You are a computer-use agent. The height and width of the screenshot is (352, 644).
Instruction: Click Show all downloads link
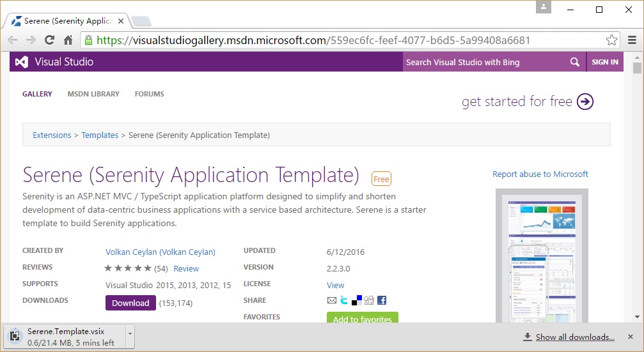575,337
